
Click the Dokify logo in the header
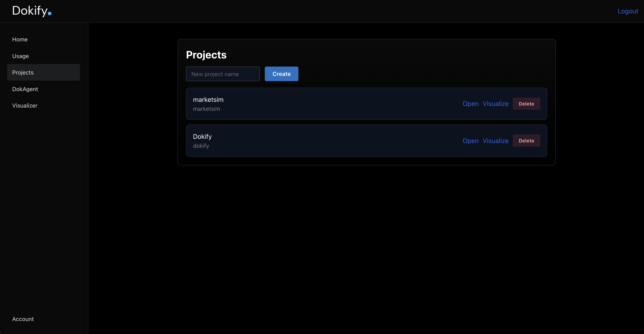coord(32,11)
